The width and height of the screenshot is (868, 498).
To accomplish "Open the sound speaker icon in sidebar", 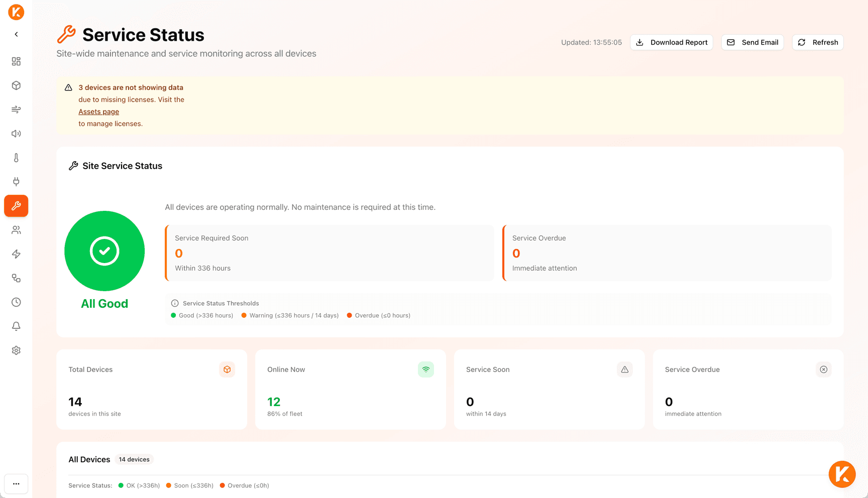I will click(16, 134).
